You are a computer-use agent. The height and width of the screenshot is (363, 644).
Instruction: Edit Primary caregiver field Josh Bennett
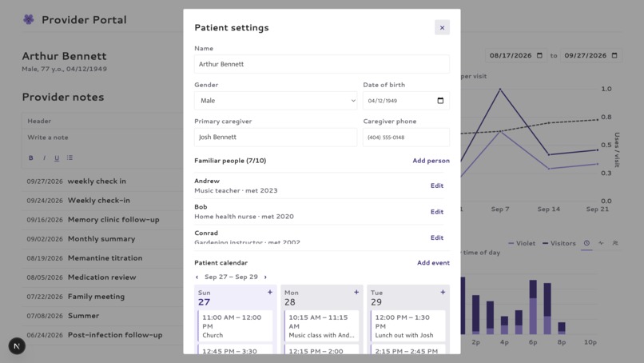tap(276, 138)
